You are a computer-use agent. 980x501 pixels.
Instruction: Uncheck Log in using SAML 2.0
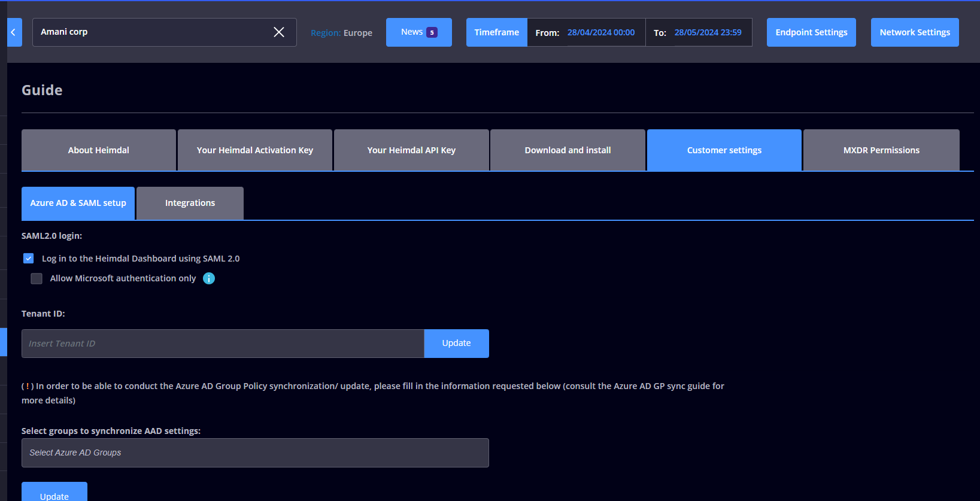point(29,259)
